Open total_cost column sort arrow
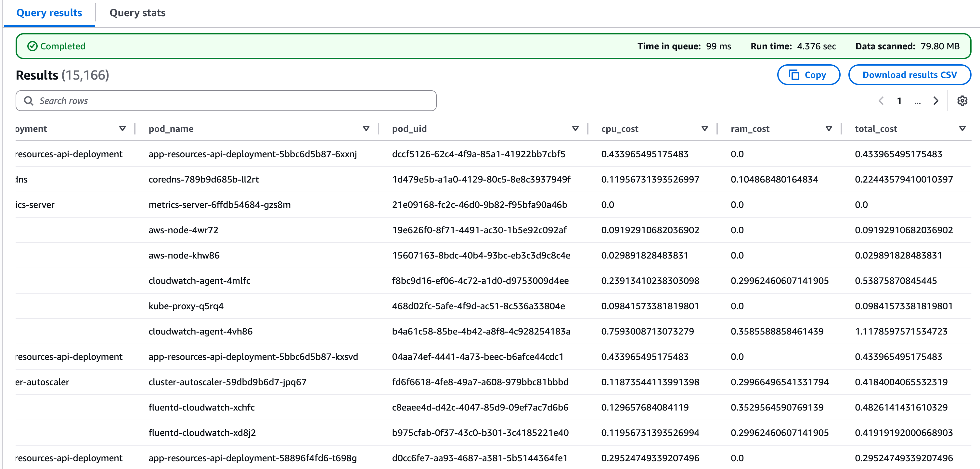The image size is (980, 469). pos(962,129)
